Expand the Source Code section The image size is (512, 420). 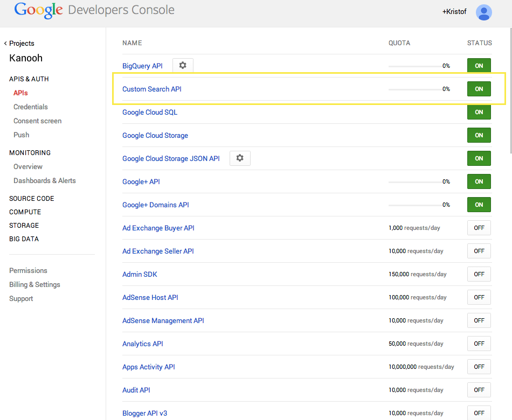[32, 198]
